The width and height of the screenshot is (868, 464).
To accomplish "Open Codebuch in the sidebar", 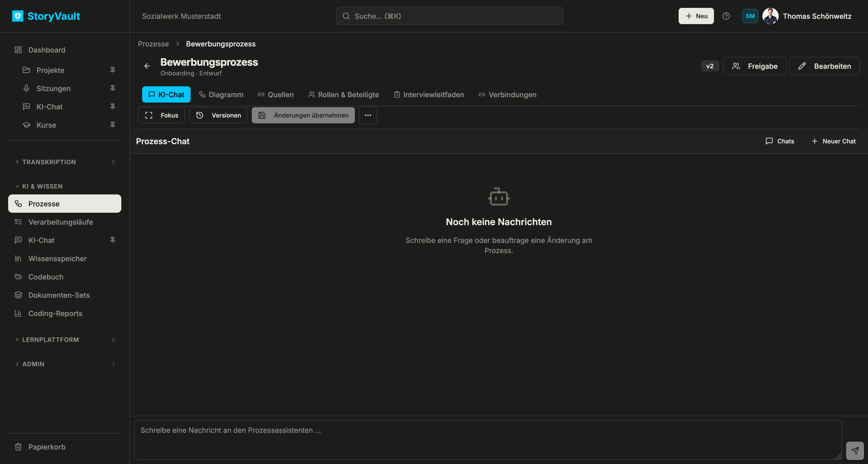I will [65, 277].
